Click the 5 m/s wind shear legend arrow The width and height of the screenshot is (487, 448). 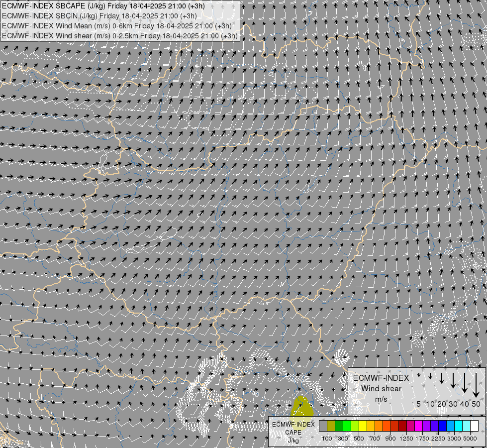[419, 375]
